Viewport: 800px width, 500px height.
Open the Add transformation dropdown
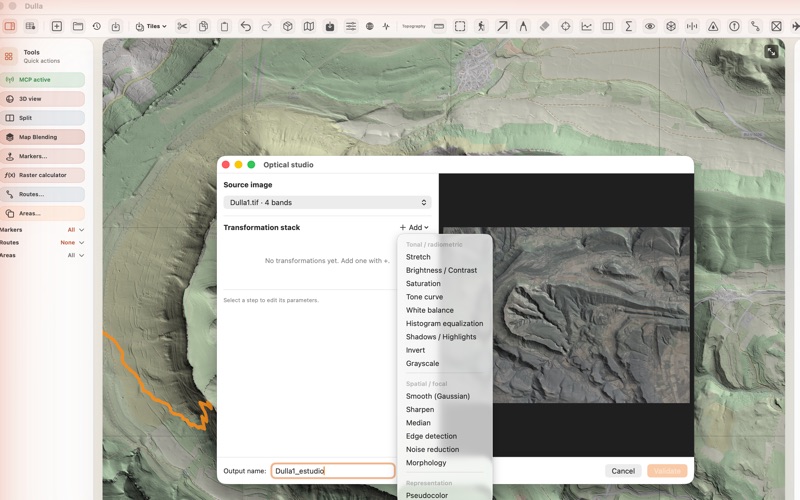414,228
